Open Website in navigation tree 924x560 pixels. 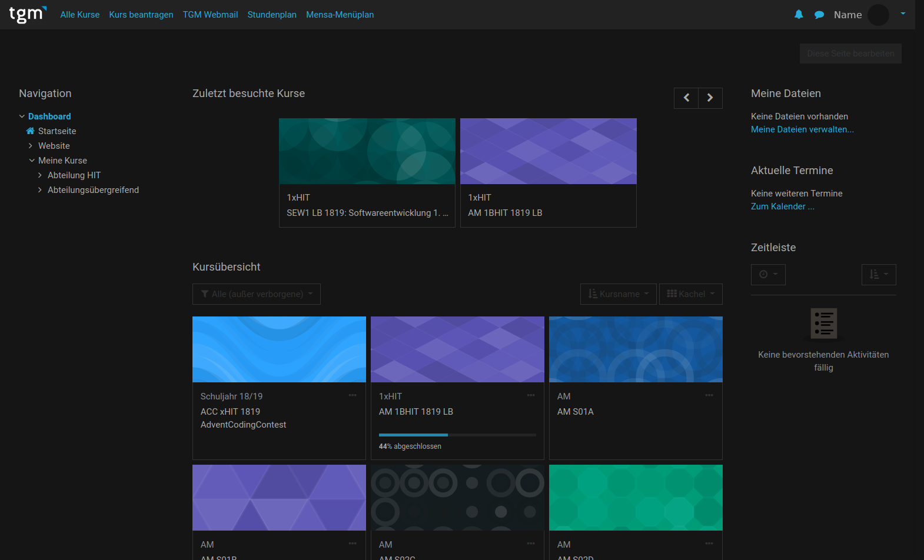[x=54, y=146]
